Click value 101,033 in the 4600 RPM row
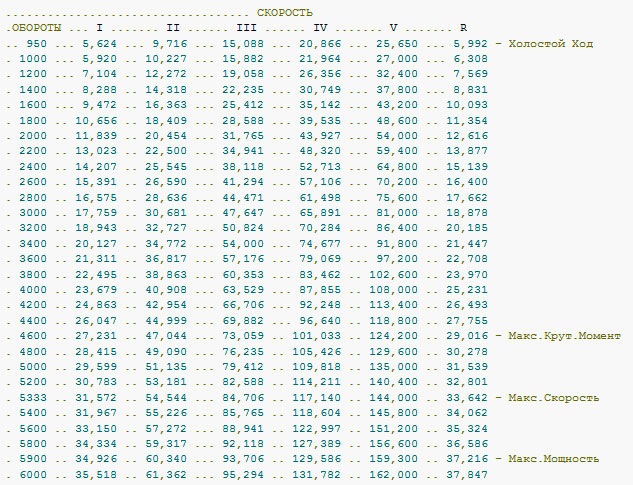The height and width of the screenshot is (485, 633). pos(316,336)
